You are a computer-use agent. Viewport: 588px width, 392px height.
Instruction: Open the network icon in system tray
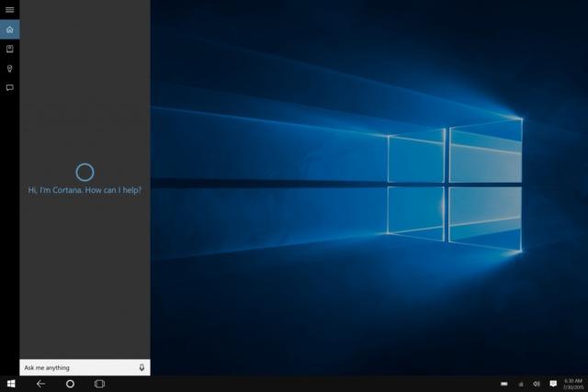coord(521,384)
